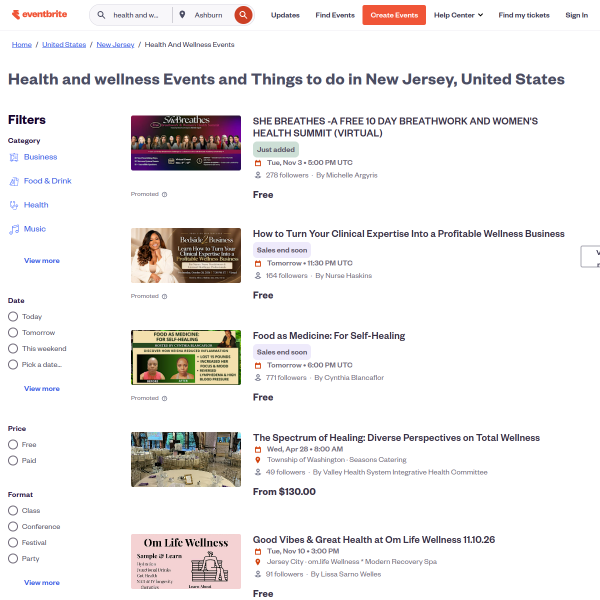The width and height of the screenshot is (600, 600).
Task: Open Find my tickets
Action: [524, 15]
